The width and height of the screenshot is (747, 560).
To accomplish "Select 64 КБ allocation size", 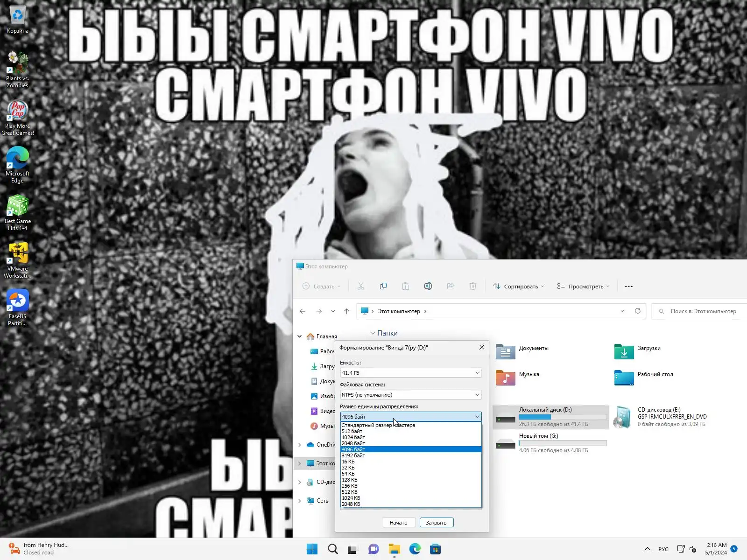I will click(x=411, y=474).
